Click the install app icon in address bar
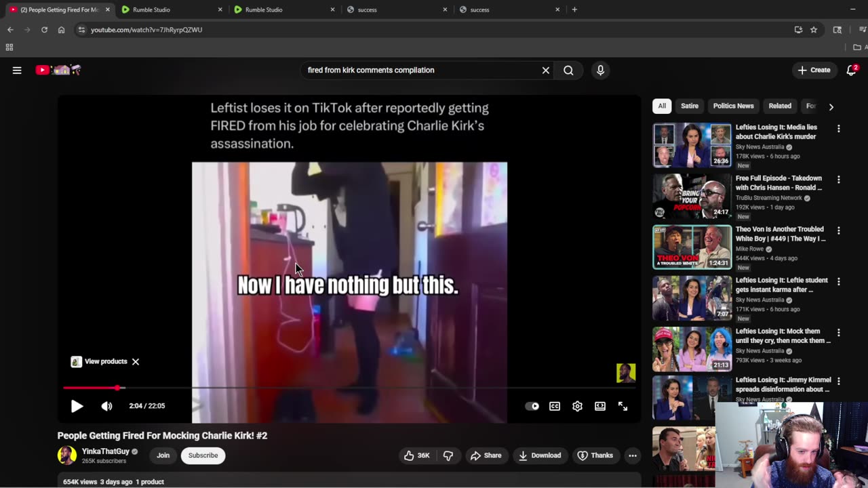Viewport: 868px width, 488px height. [x=798, y=30]
